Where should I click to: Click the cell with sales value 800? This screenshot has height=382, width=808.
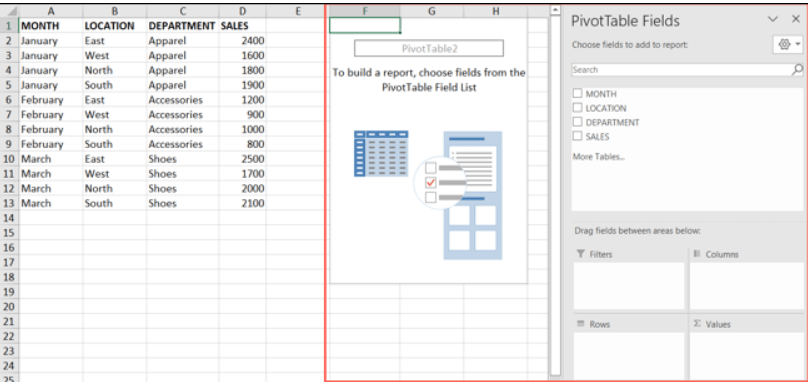click(243, 144)
